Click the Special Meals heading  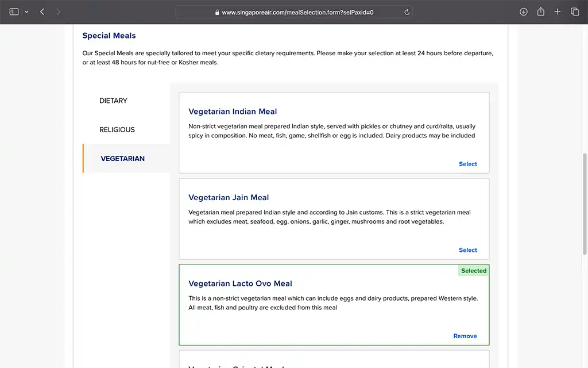click(109, 36)
